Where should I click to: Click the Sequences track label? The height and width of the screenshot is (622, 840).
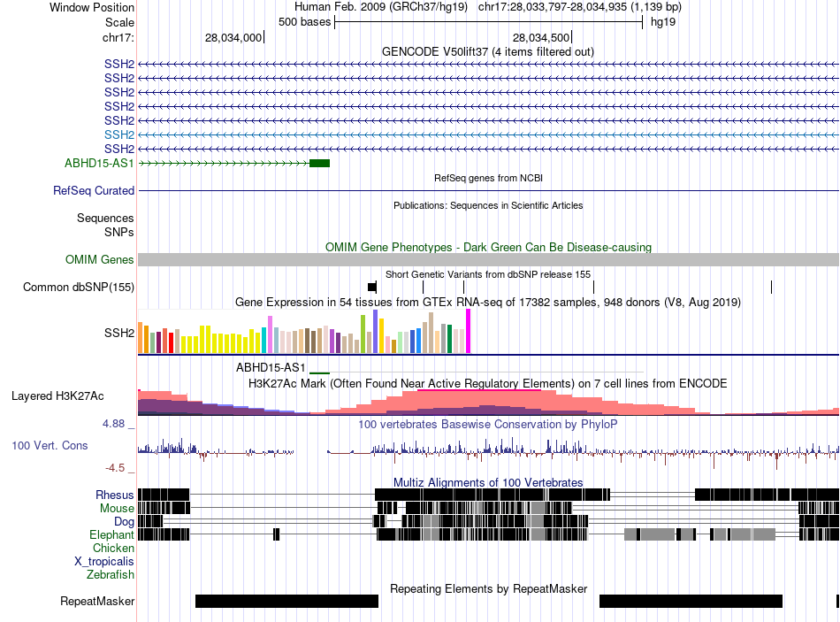[x=105, y=219]
